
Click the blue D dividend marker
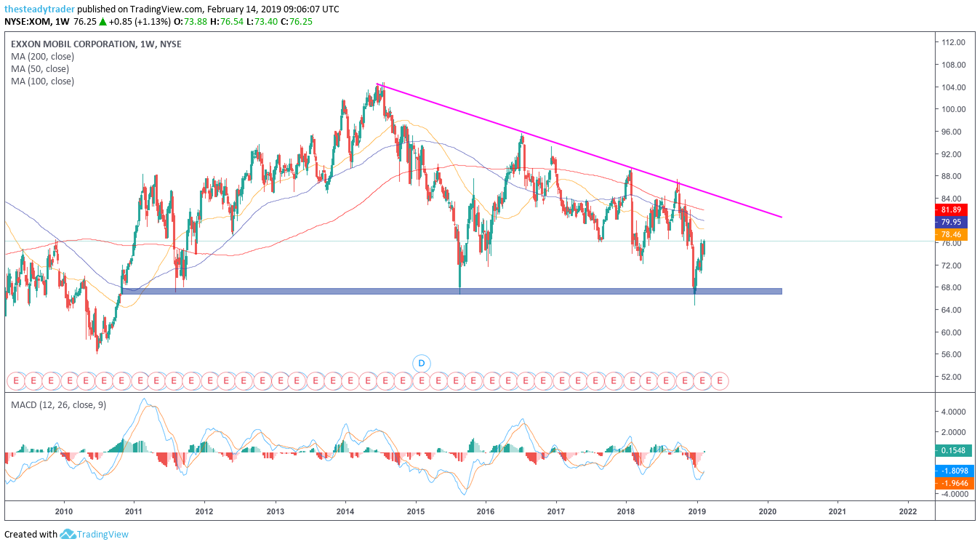(x=421, y=363)
